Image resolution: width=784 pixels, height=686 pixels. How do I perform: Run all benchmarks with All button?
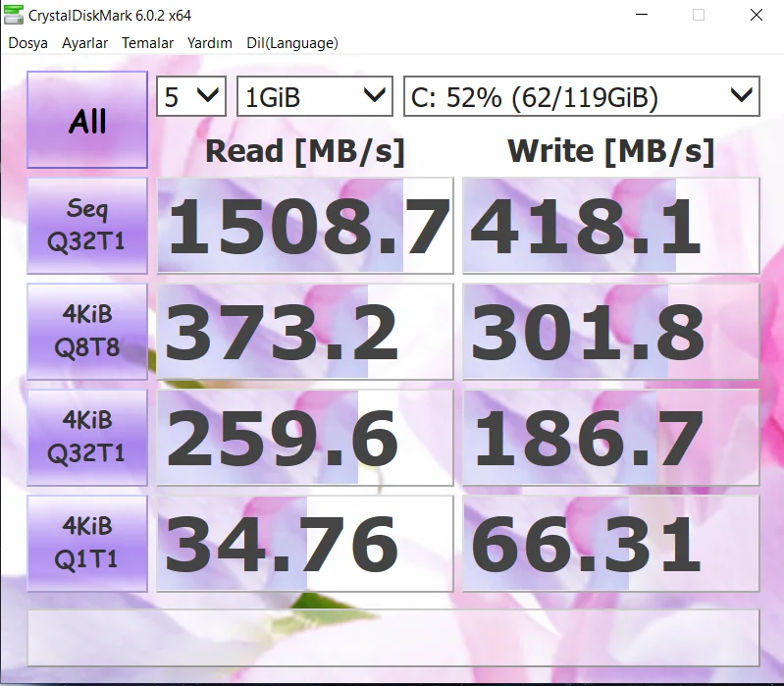(x=87, y=120)
